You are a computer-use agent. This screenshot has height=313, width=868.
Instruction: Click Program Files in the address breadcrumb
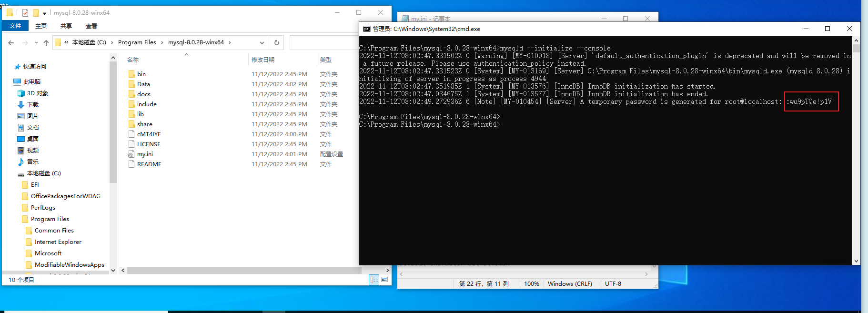click(x=137, y=42)
